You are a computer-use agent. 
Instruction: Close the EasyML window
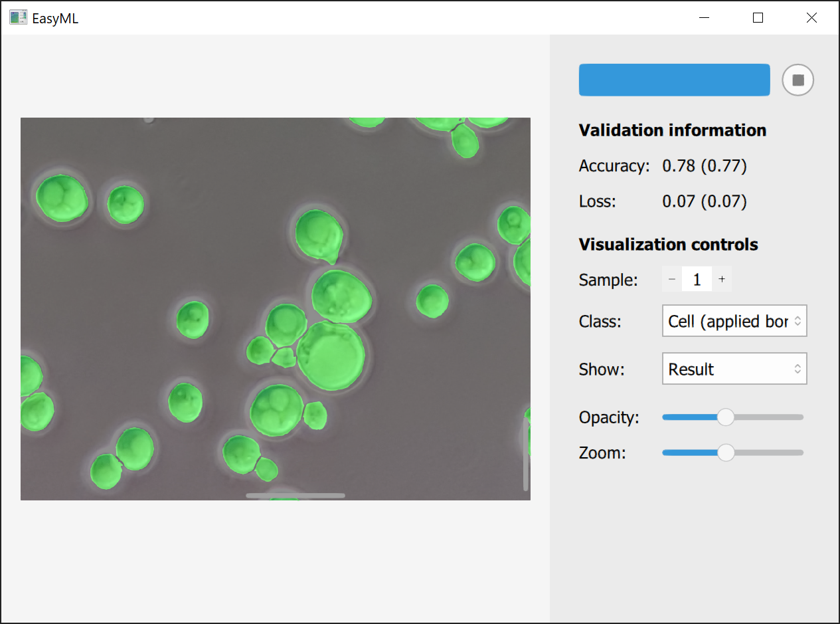[x=811, y=18]
